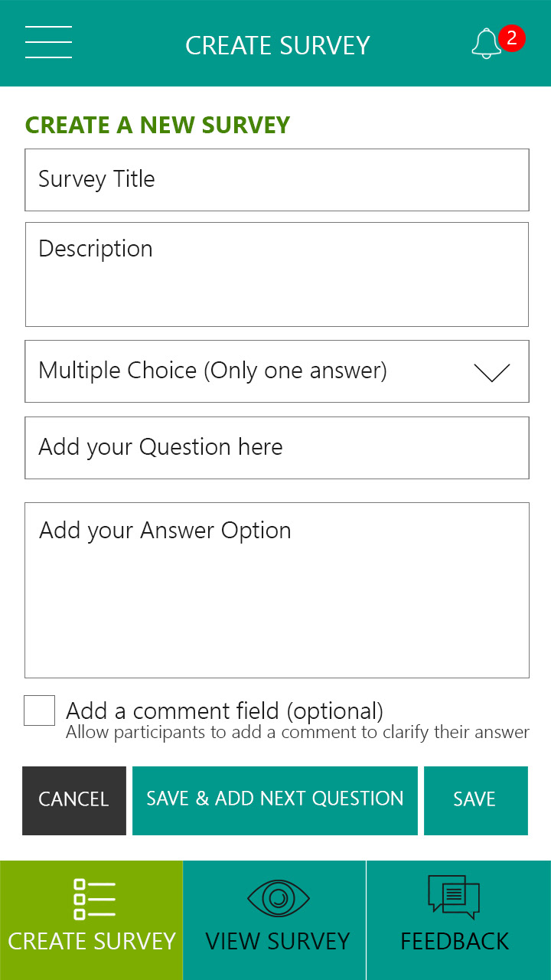Go to the Feedback tab
Image resolution: width=551 pixels, height=980 pixels.
tap(455, 941)
